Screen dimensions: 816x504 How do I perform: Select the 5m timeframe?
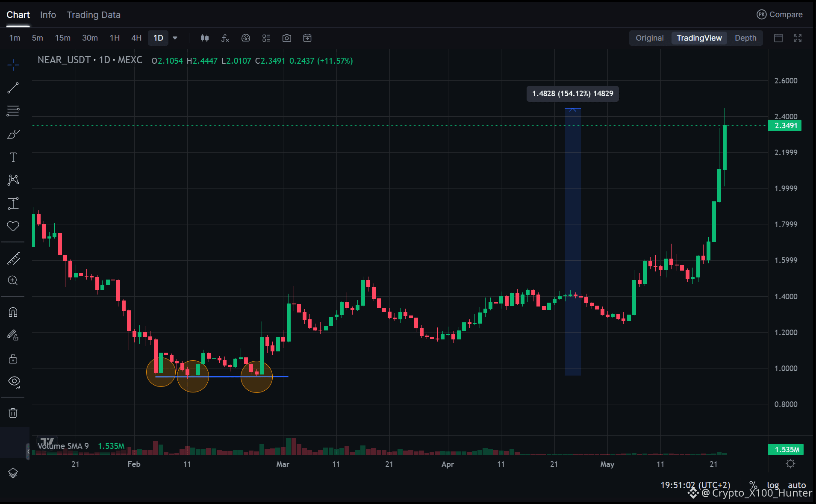pos(38,38)
